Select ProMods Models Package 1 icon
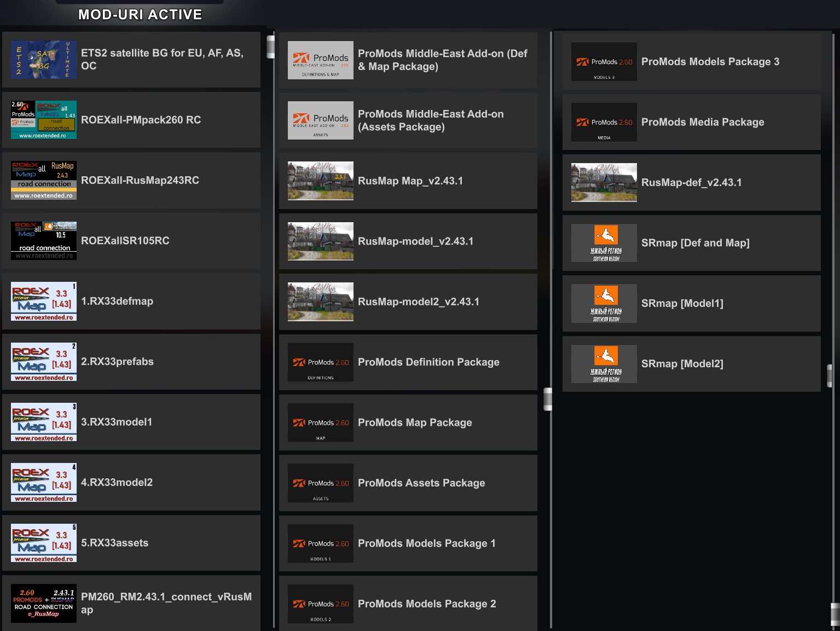The image size is (840, 631). (321, 543)
